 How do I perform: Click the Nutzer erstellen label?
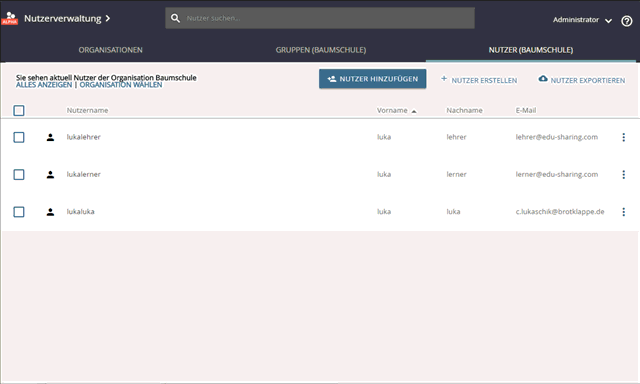[x=484, y=80]
